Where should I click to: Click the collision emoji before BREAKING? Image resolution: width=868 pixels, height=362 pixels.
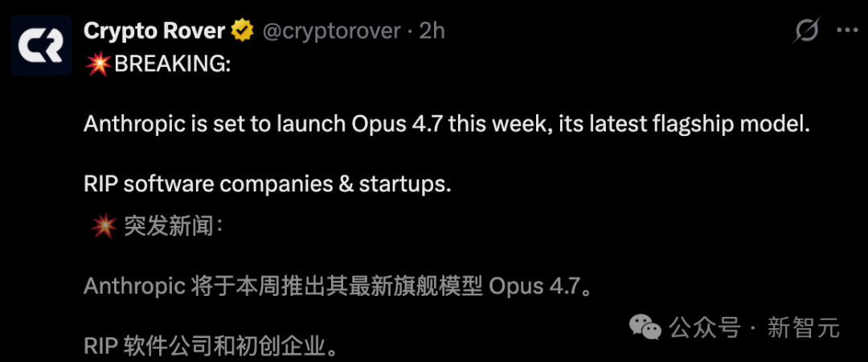click(x=99, y=65)
